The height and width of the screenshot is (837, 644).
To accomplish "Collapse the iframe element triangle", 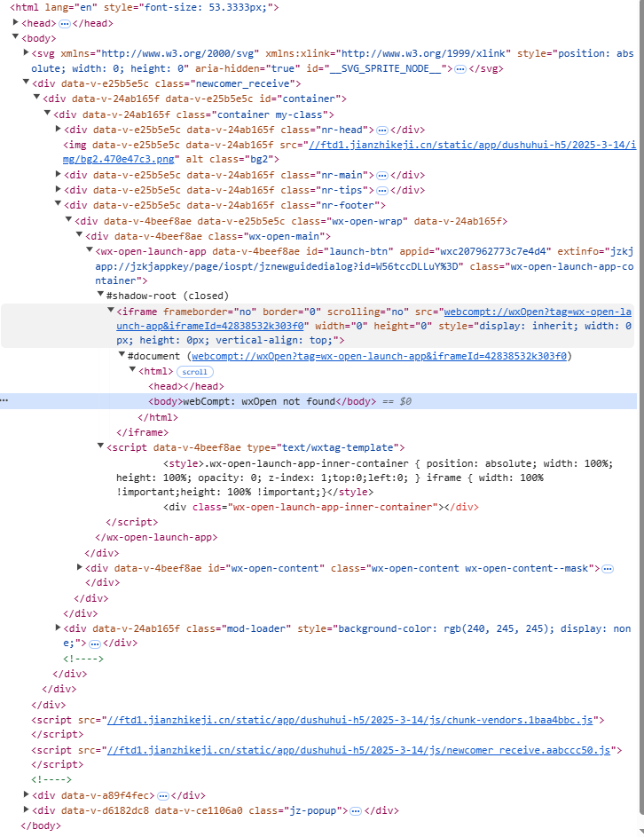I will pyautogui.click(x=111, y=310).
